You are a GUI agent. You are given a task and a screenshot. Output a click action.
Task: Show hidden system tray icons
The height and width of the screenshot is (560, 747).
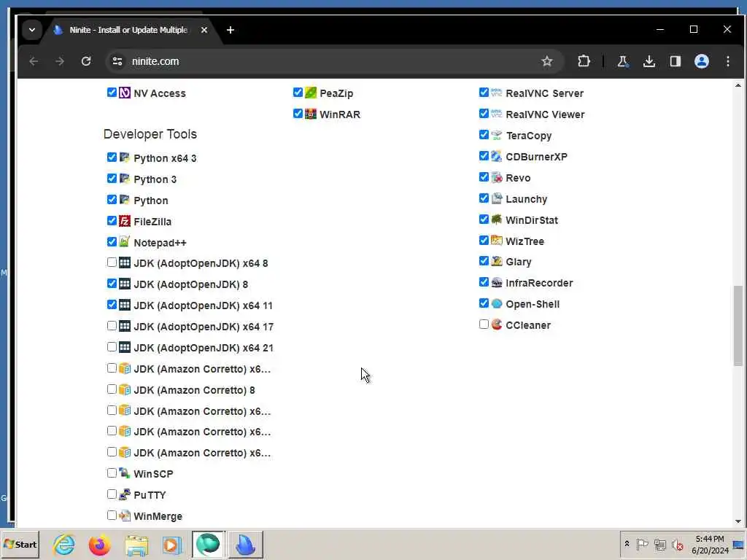pyautogui.click(x=627, y=544)
